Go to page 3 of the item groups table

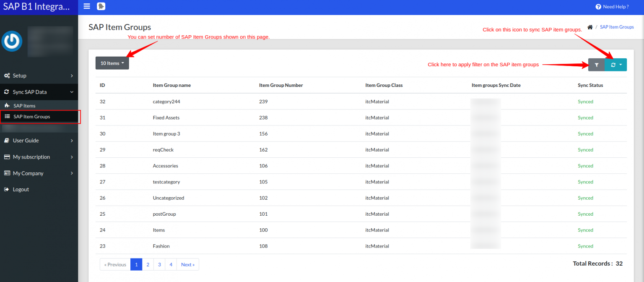[159, 264]
